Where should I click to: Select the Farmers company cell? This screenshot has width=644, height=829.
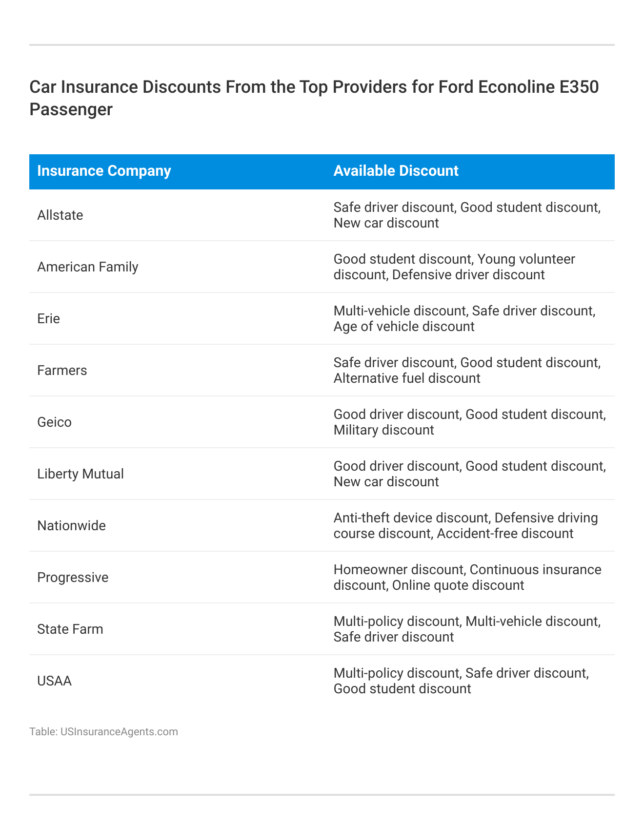pos(62,371)
